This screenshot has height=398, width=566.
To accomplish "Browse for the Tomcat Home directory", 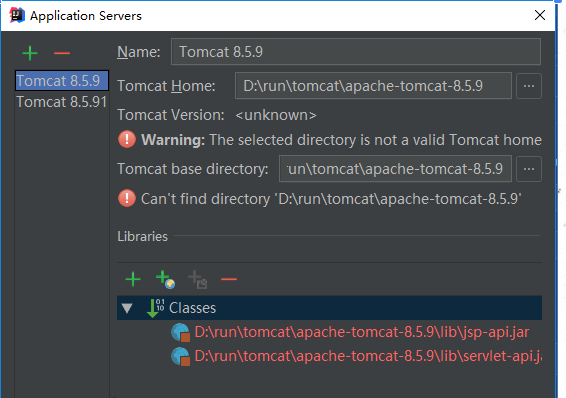I will tap(529, 86).
